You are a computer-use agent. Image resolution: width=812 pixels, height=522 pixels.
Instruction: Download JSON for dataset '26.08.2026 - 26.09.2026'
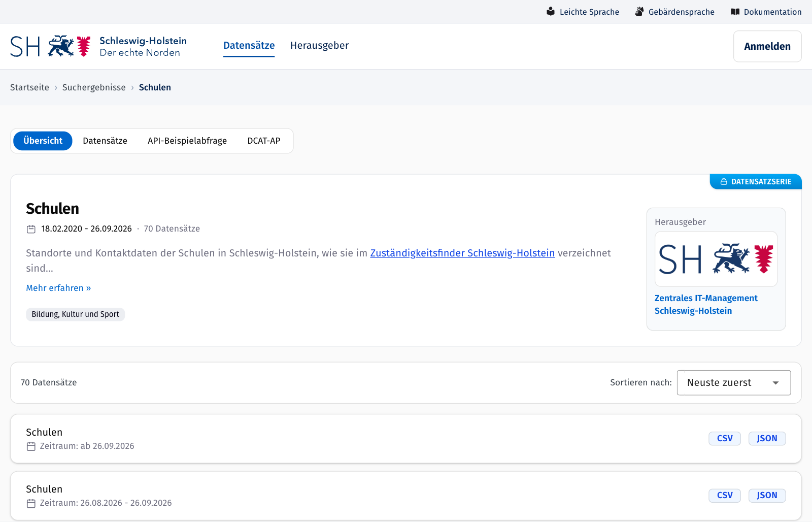click(x=767, y=495)
